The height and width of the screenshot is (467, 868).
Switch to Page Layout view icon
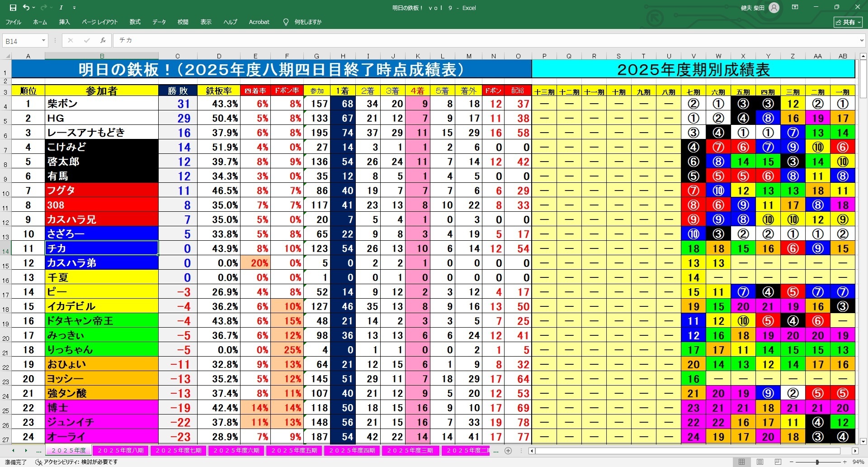click(760, 462)
